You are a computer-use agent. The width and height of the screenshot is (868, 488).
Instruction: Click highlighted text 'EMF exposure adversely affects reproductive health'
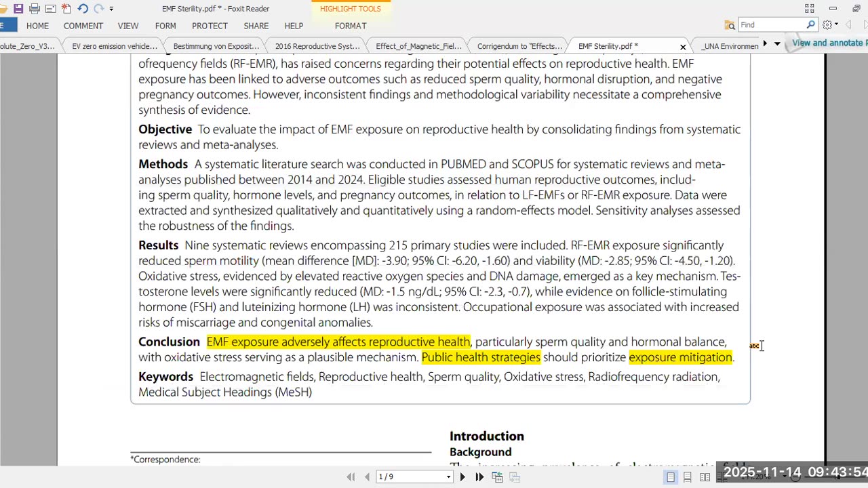tap(338, 342)
